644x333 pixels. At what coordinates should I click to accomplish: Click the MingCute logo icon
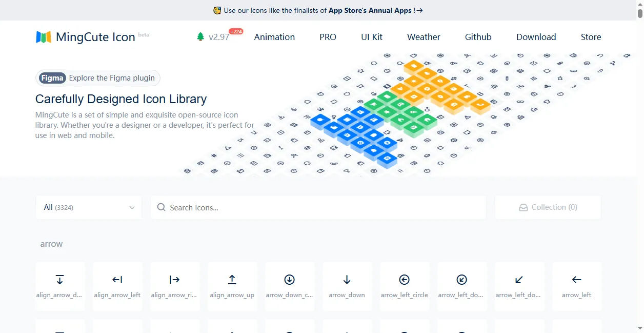(44, 37)
